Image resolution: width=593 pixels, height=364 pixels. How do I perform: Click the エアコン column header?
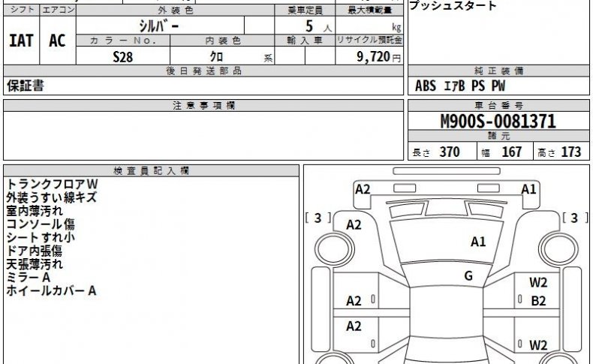tap(58, 11)
